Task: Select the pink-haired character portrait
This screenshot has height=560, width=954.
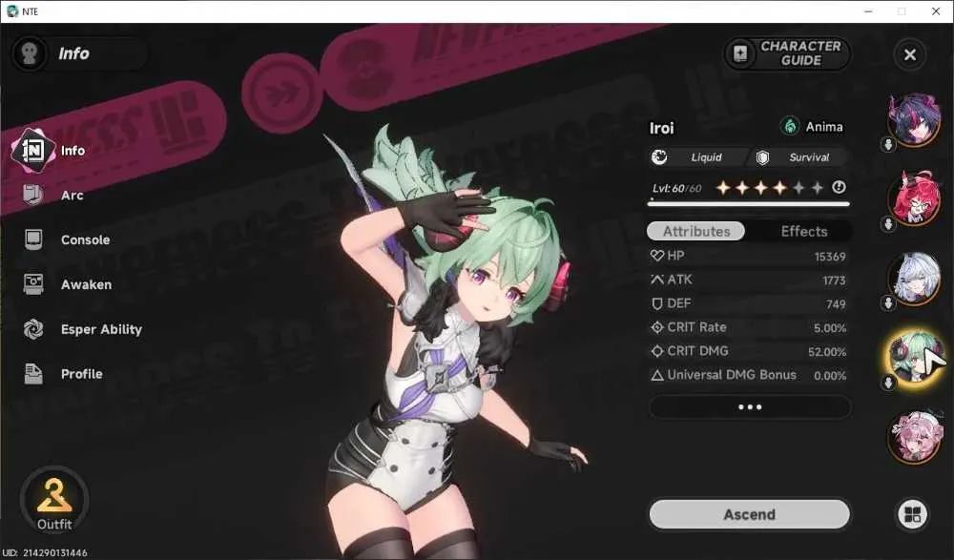Action: [914, 436]
